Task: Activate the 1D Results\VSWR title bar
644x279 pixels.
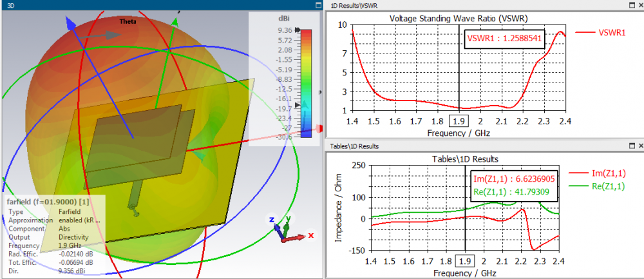Action: pos(477,5)
